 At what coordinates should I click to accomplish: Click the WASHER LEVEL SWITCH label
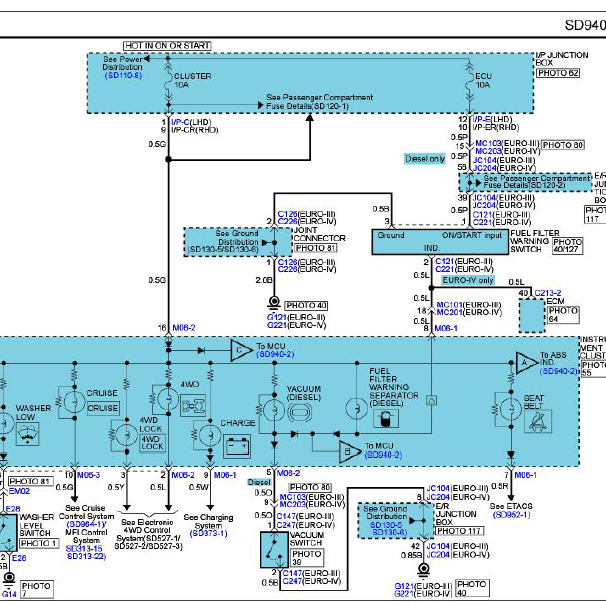click(x=36, y=525)
